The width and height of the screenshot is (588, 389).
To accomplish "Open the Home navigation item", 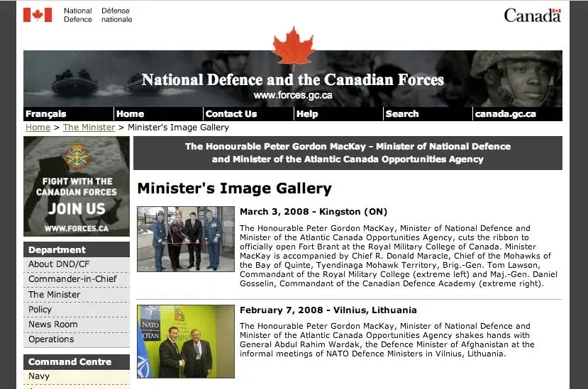I will (130, 114).
